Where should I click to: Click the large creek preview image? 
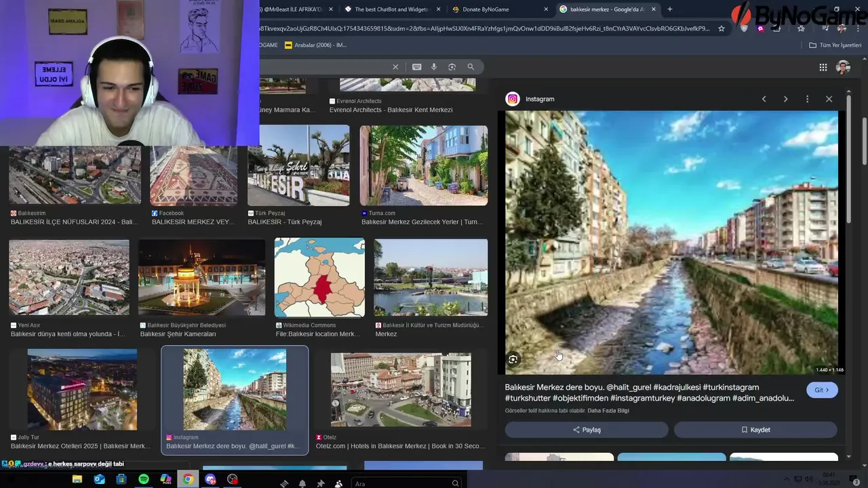click(x=671, y=243)
